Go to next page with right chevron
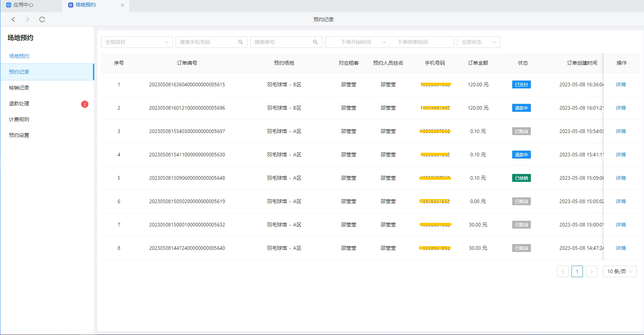The width and height of the screenshot is (644, 335). [x=592, y=271]
